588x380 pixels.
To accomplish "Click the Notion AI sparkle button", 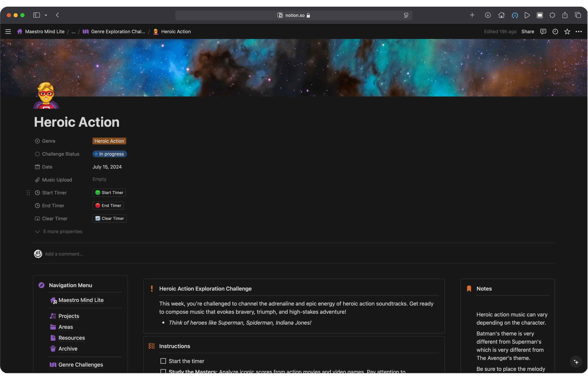I will pyautogui.click(x=576, y=362).
